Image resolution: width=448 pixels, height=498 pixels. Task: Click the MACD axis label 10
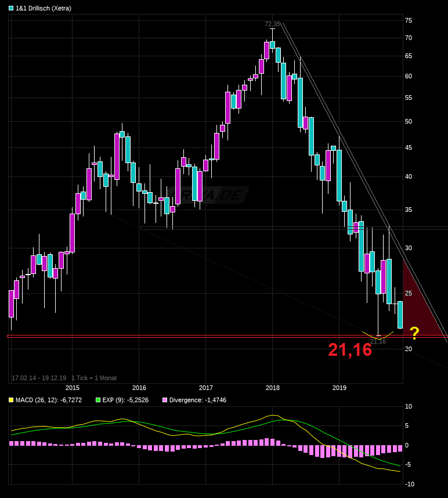click(409, 406)
